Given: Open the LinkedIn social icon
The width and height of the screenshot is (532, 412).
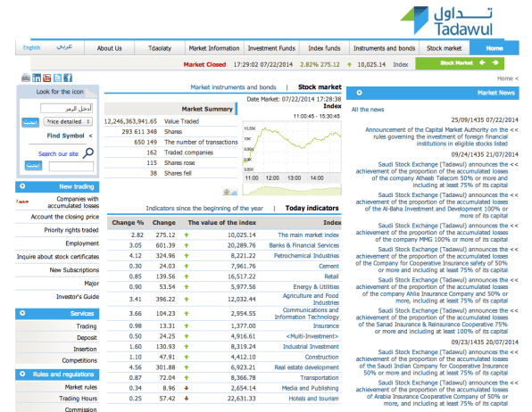Looking at the screenshot, I should 37,78.
